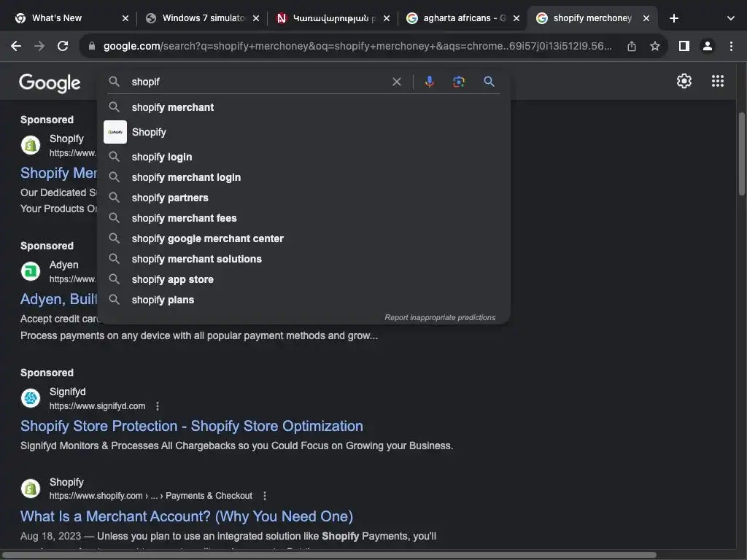The image size is (747, 560).
Task: Submit search with blue magnifier
Action: 489,82
